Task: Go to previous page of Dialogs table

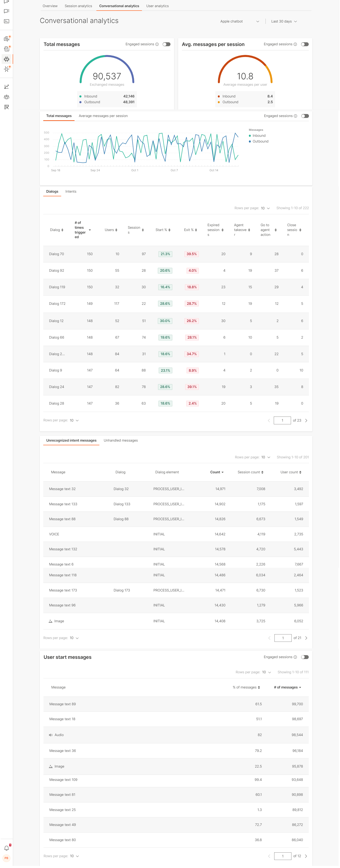Action: (x=269, y=420)
